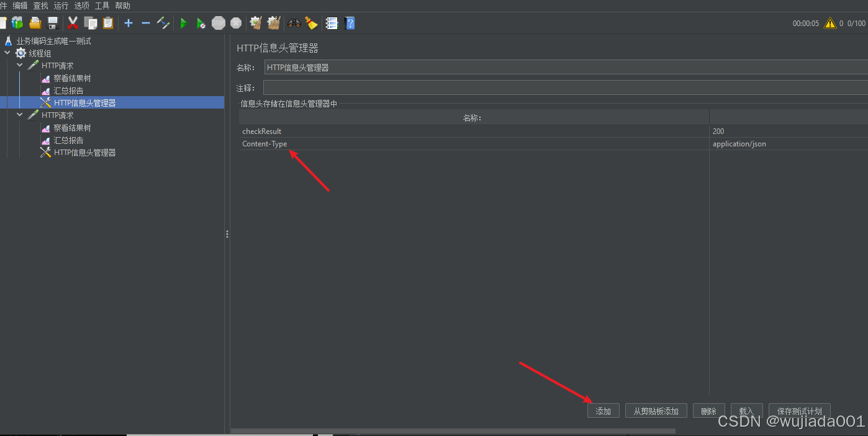Image resolution: width=868 pixels, height=436 pixels.
Task: Select 汇总报告 under second HTTP请求
Action: click(68, 140)
